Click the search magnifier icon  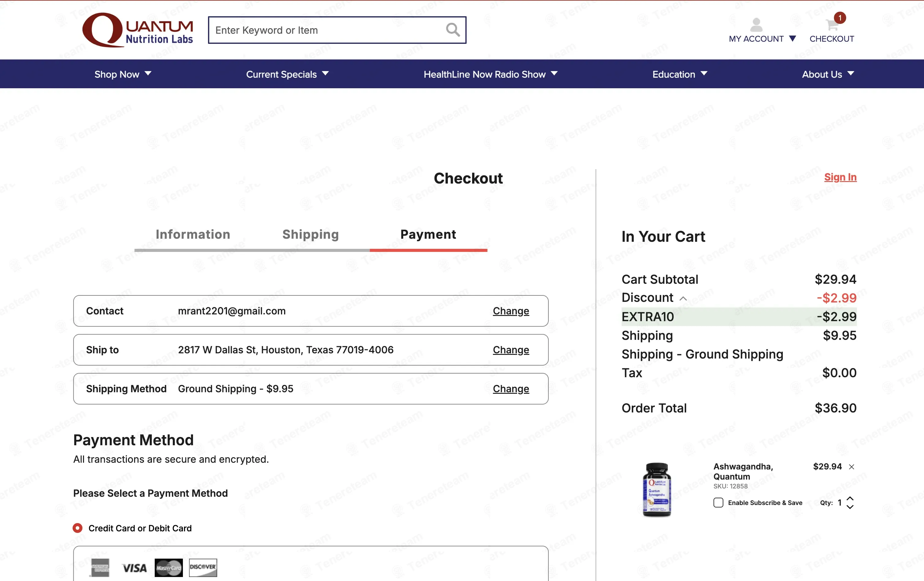pyautogui.click(x=453, y=29)
